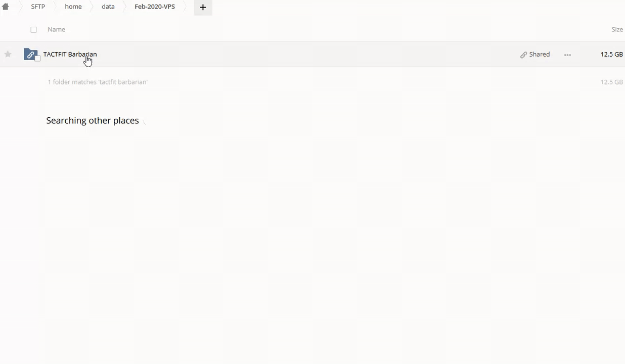This screenshot has width=625, height=364.
Task: Click the shared folder icon of TACTFIT Barbarian
Action: [30, 54]
